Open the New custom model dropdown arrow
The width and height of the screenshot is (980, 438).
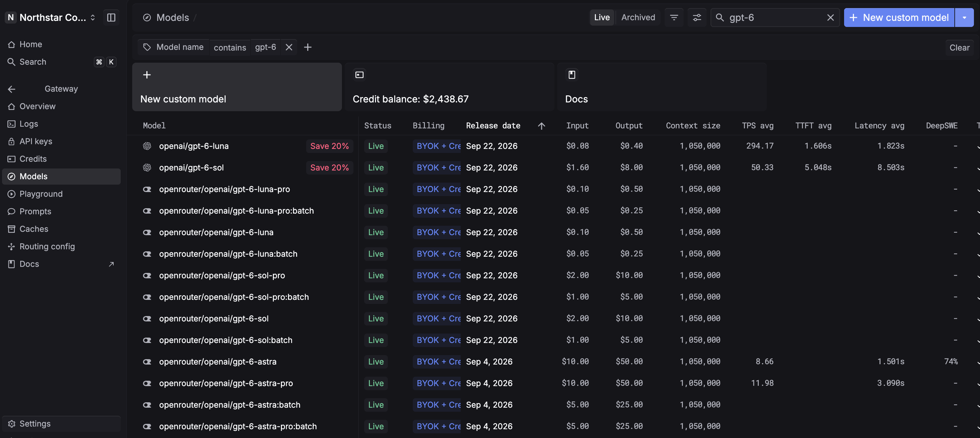tap(964, 18)
